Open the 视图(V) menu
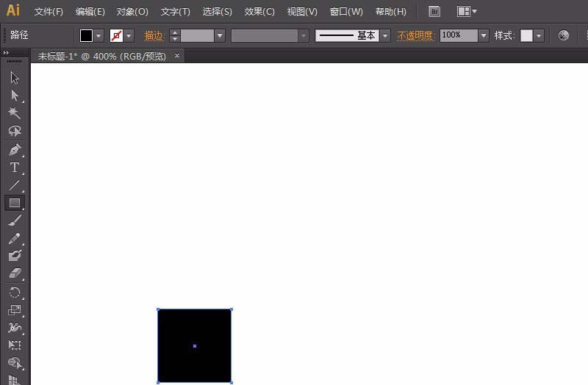Screen dimensions: 588x385 point(302,12)
